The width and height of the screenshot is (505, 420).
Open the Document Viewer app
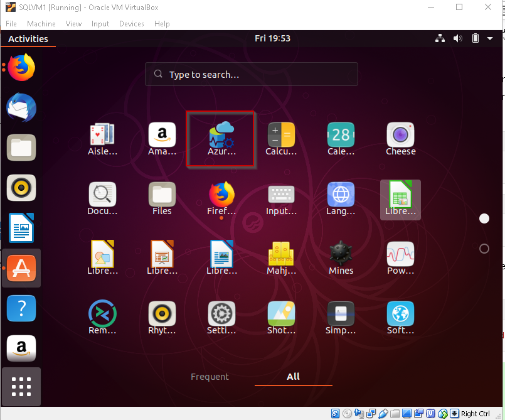(102, 199)
